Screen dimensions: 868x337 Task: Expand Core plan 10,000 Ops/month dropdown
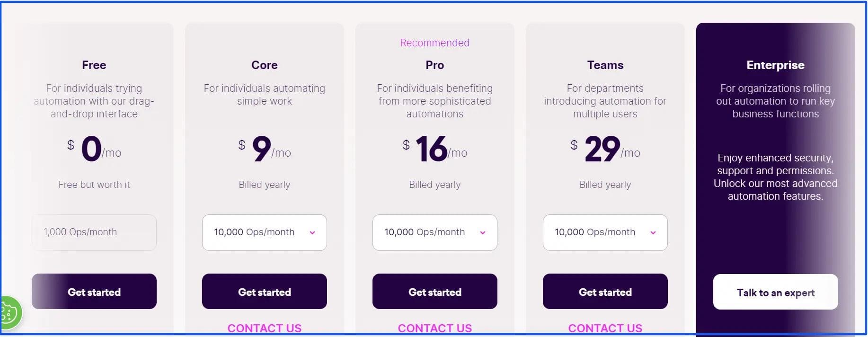265,232
